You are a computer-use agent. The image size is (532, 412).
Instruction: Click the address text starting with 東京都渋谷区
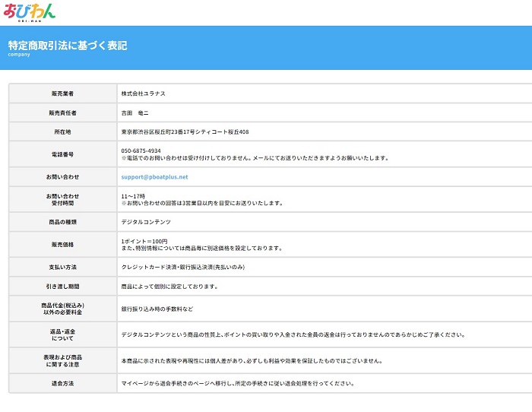[x=185, y=132]
